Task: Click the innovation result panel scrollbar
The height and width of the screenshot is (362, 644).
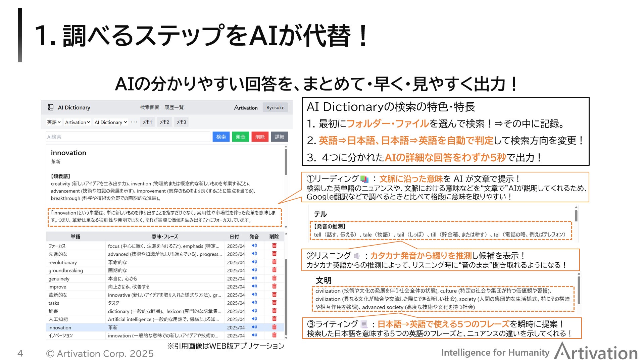Action: point(286,162)
